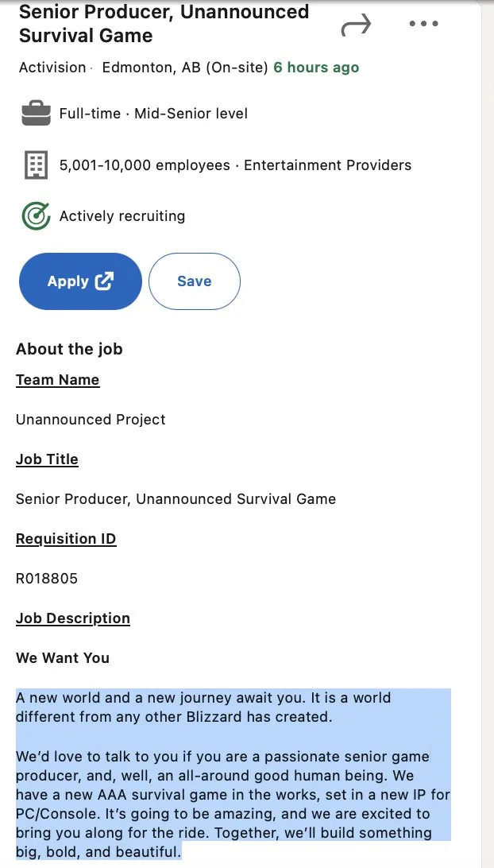Click 'Full-time · Mid-Senior level' text
Viewport: 494px width, 868px height.
[153, 114]
